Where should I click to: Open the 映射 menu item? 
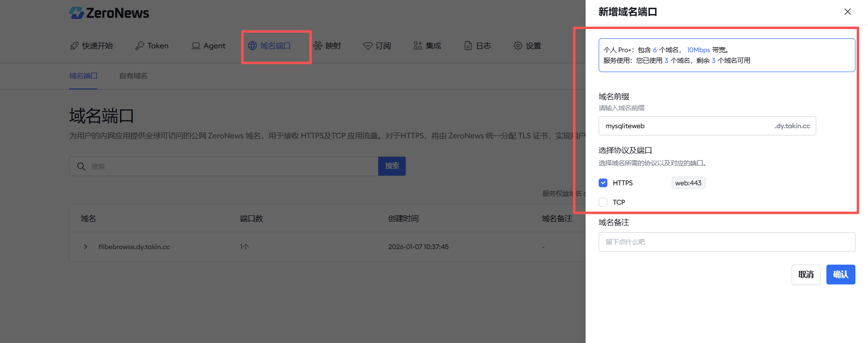pyautogui.click(x=327, y=45)
